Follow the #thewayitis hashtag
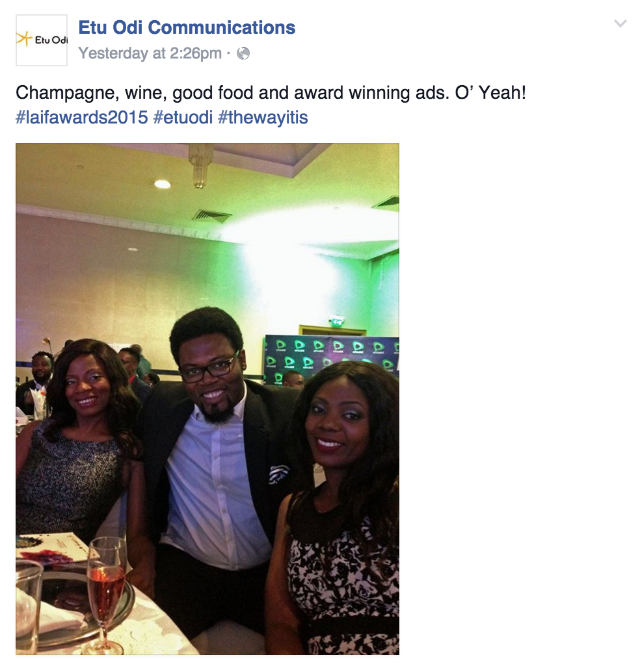Viewport: 640px width, 672px height. (x=263, y=117)
